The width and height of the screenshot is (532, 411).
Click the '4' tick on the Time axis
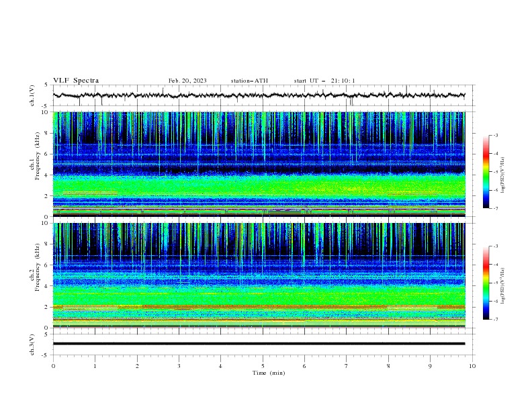pyautogui.click(x=220, y=366)
